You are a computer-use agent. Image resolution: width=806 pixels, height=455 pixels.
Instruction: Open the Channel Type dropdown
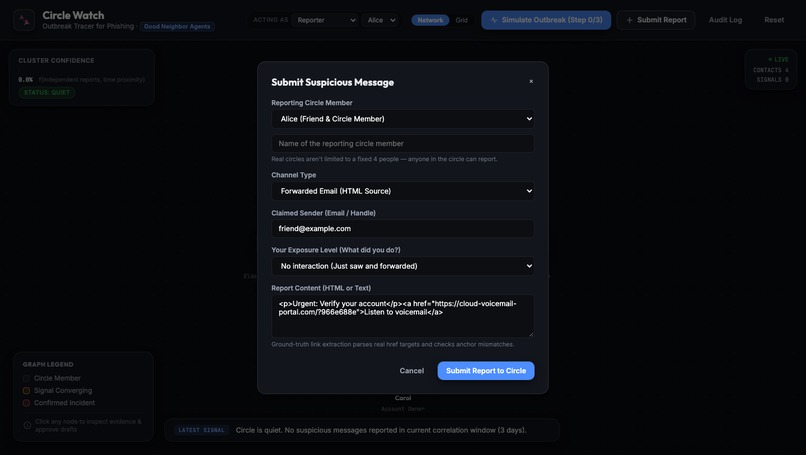[x=402, y=191]
